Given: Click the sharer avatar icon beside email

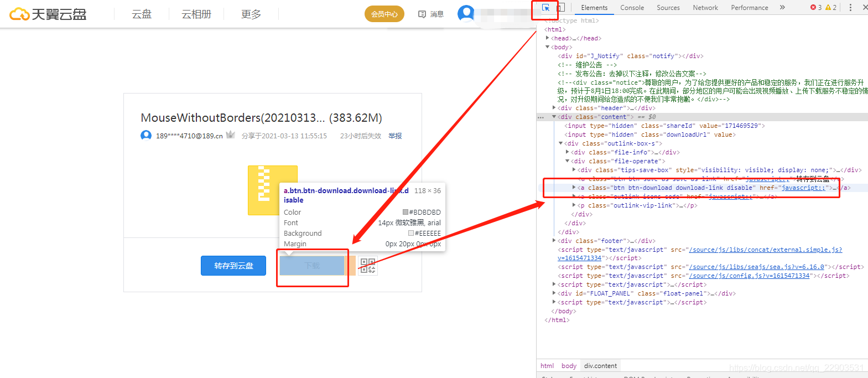Looking at the screenshot, I should pyautogui.click(x=146, y=135).
